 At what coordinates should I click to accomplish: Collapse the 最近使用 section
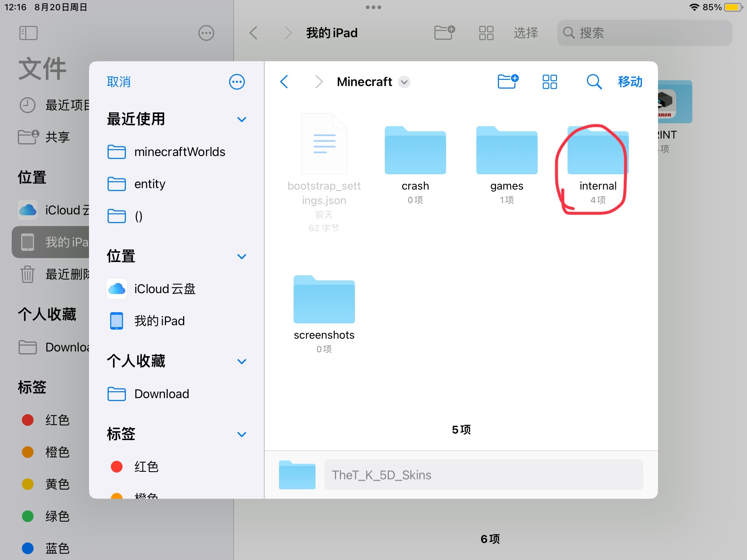(242, 119)
